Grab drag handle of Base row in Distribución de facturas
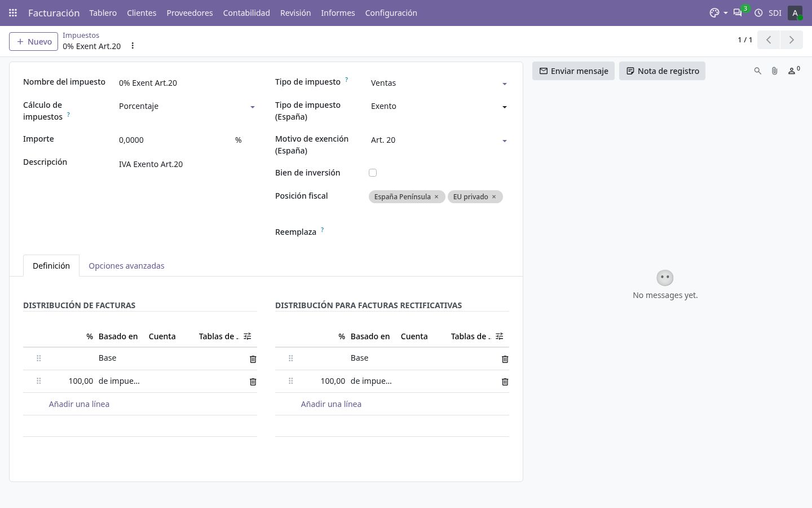Viewport: 812px width, 508px height. coord(39,358)
